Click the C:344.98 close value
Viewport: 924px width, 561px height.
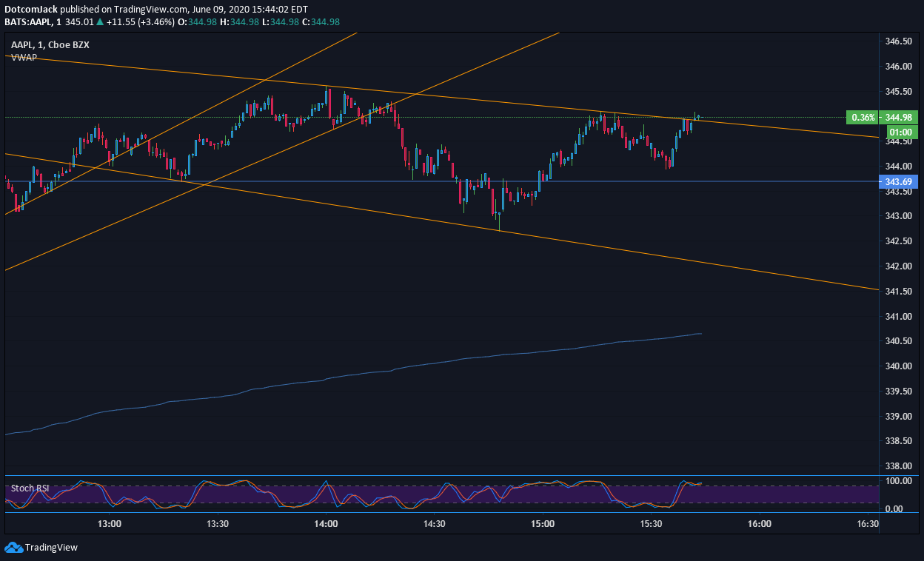[321, 21]
